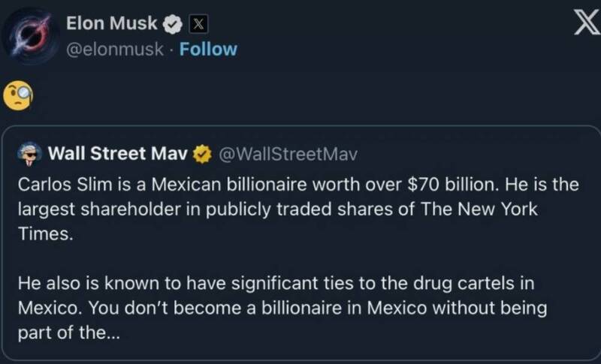
Task: Open Elon Musk's profile avatar
Action: point(32,36)
